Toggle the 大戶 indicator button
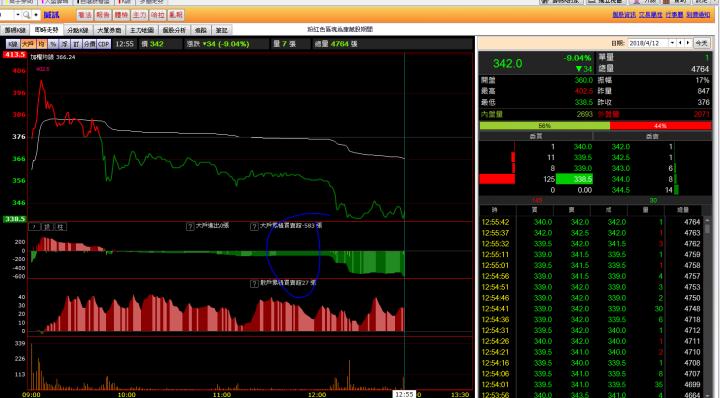The height and width of the screenshot is (398, 720). (x=28, y=44)
